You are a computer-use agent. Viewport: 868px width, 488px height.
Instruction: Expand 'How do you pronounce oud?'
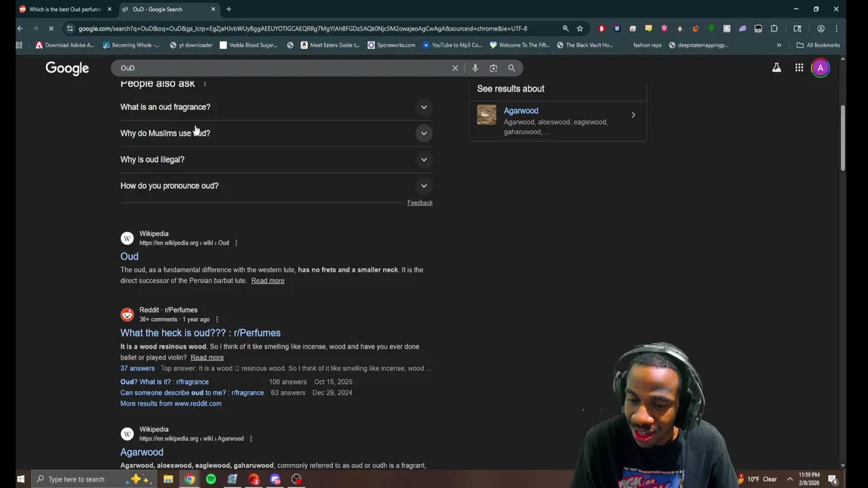click(x=276, y=186)
